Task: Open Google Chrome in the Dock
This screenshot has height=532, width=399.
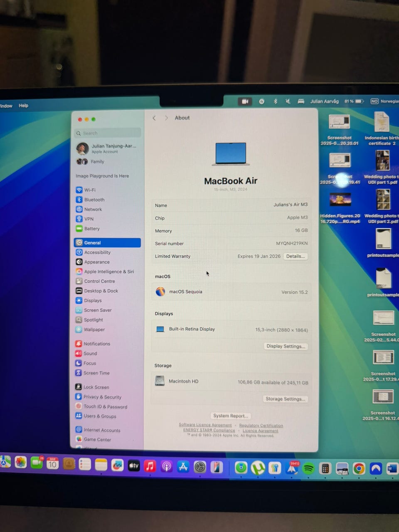Action: 359,469
